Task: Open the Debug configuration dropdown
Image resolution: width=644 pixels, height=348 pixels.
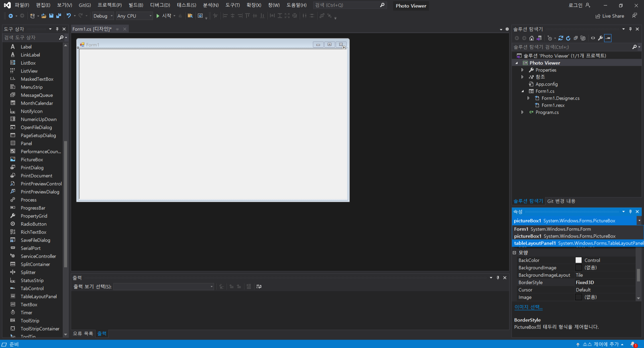Action: (103, 16)
